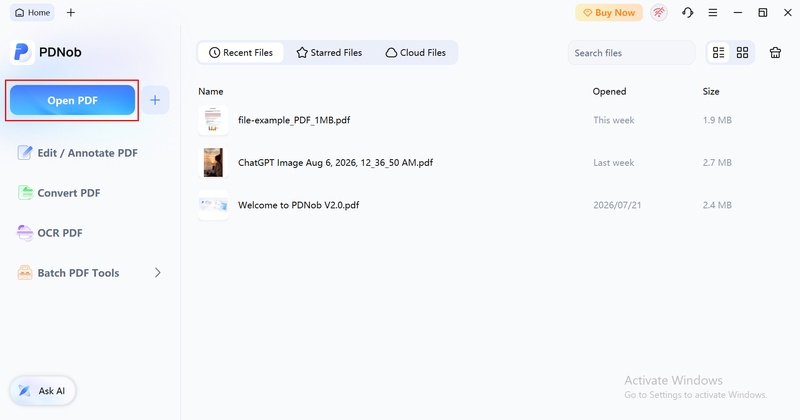
Task: Click the ChatGPT Image file thumbnail
Action: (213, 163)
